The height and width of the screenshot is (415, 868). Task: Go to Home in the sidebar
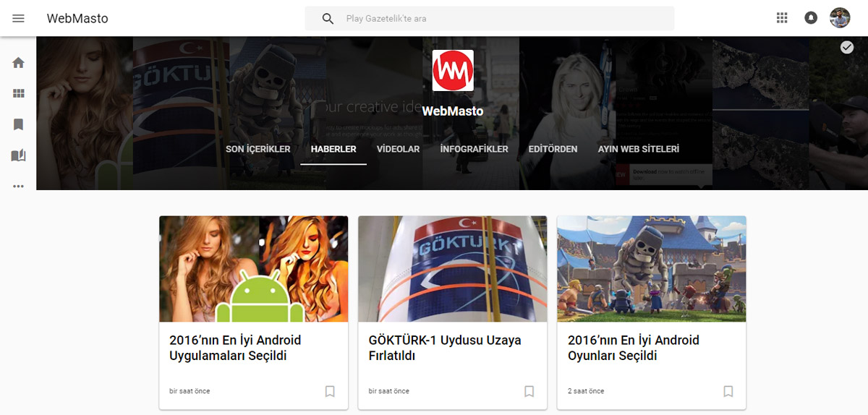coord(18,63)
